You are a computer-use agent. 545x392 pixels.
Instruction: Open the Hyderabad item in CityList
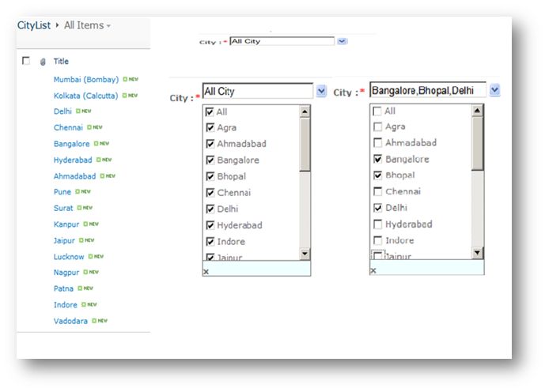(x=73, y=160)
